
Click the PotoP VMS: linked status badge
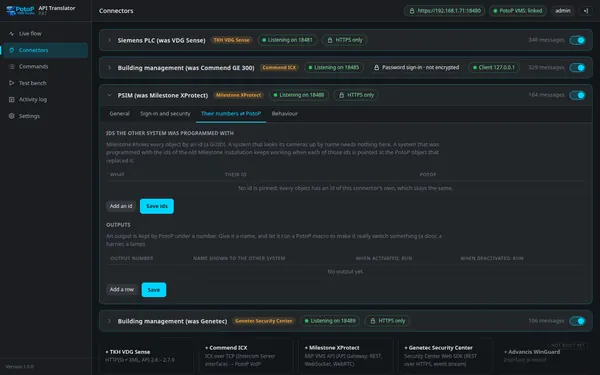coord(518,11)
